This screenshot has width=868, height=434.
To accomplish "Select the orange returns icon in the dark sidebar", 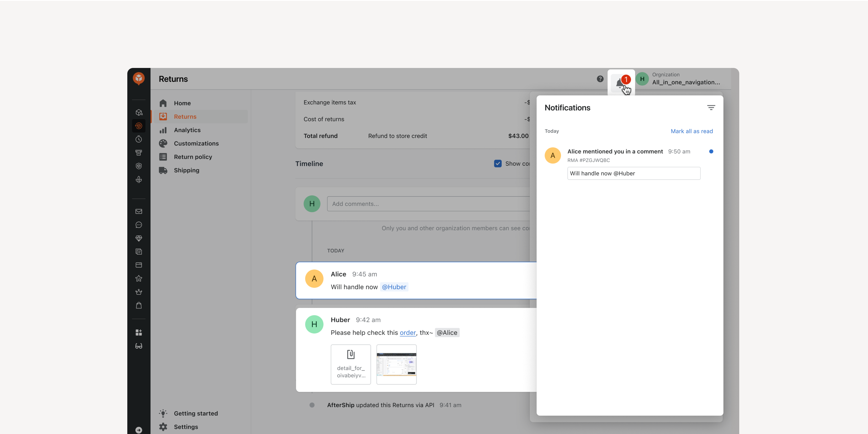I will [x=139, y=126].
